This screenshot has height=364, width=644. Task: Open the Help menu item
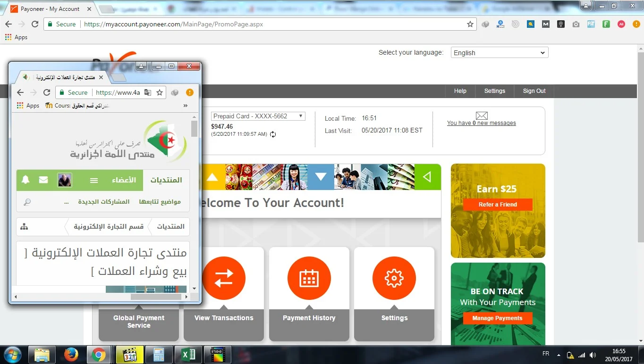pyautogui.click(x=460, y=91)
